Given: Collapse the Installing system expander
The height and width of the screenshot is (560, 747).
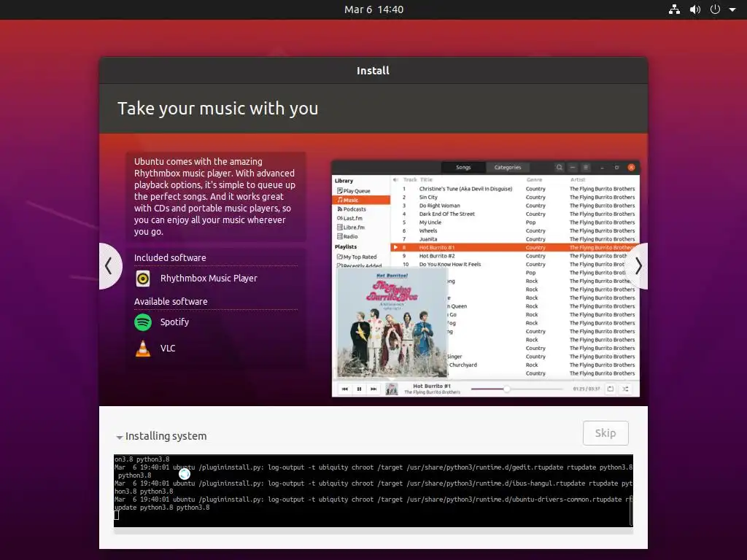Looking at the screenshot, I should [x=120, y=437].
